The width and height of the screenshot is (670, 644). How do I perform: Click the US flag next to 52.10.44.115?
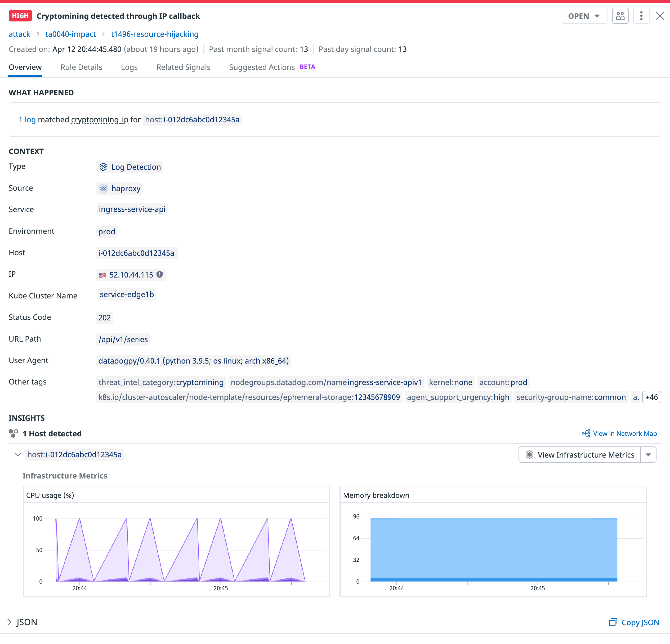coord(102,275)
